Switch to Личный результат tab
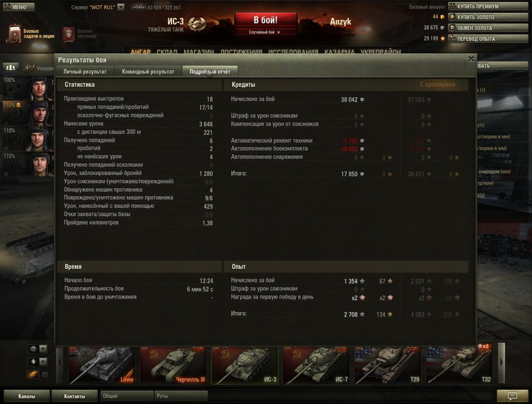The image size is (532, 404). point(85,71)
